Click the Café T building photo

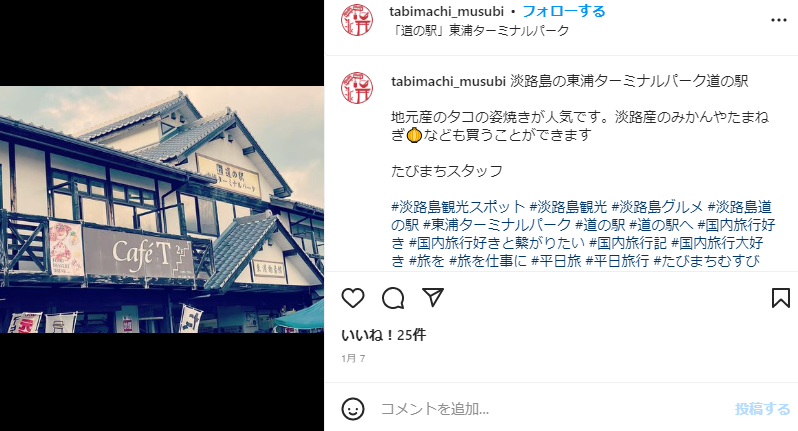click(162, 209)
